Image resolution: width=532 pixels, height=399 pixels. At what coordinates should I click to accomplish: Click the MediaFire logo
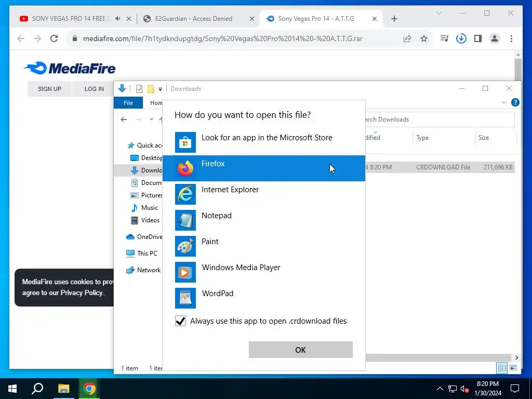point(70,68)
